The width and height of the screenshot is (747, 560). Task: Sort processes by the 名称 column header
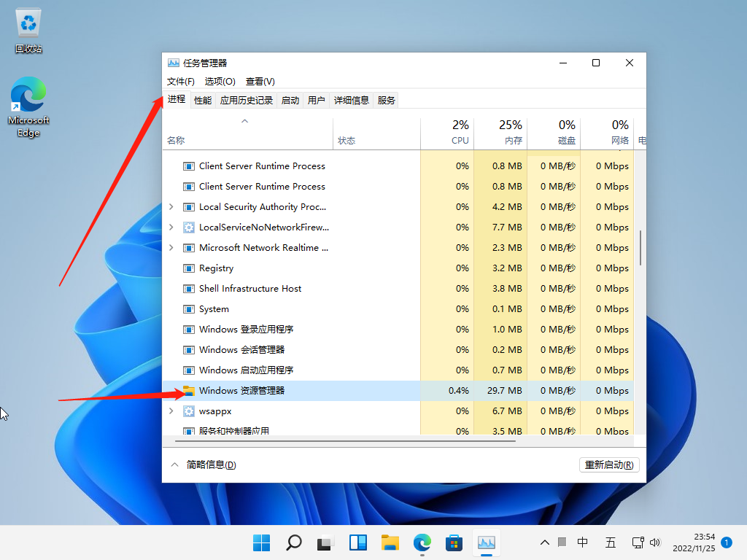pyautogui.click(x=248, y=133)
